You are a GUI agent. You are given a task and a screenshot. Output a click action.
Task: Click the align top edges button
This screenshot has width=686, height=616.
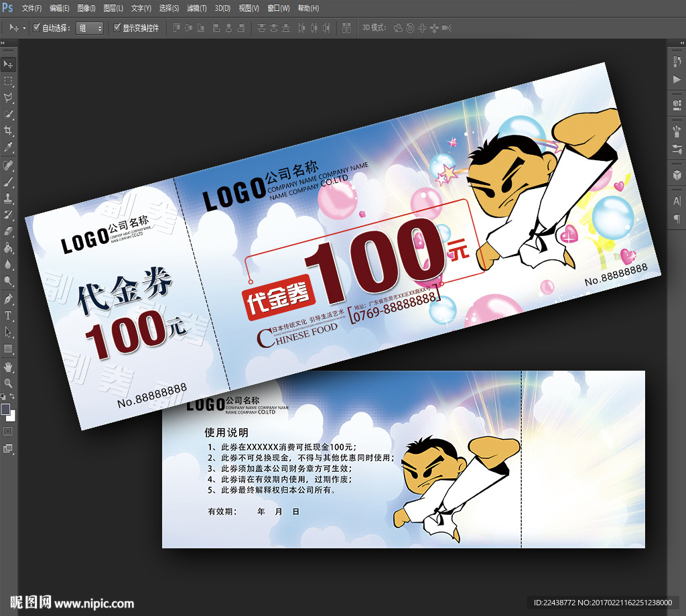176,28
